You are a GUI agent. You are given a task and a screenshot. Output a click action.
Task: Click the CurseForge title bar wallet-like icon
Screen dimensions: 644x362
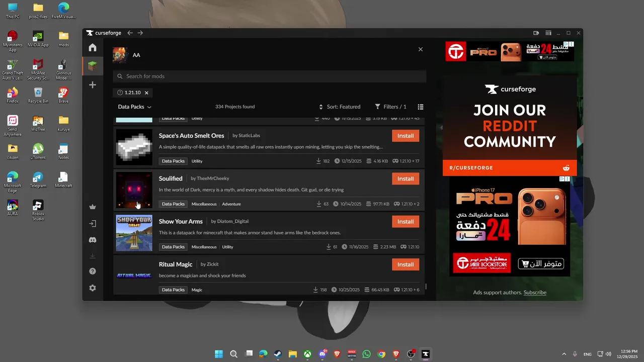[536, 33]
